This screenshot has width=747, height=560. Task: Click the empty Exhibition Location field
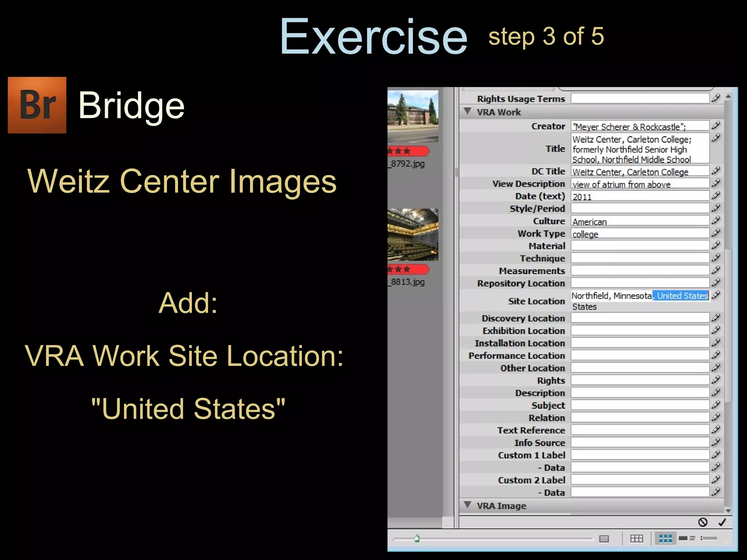(640, 331)
